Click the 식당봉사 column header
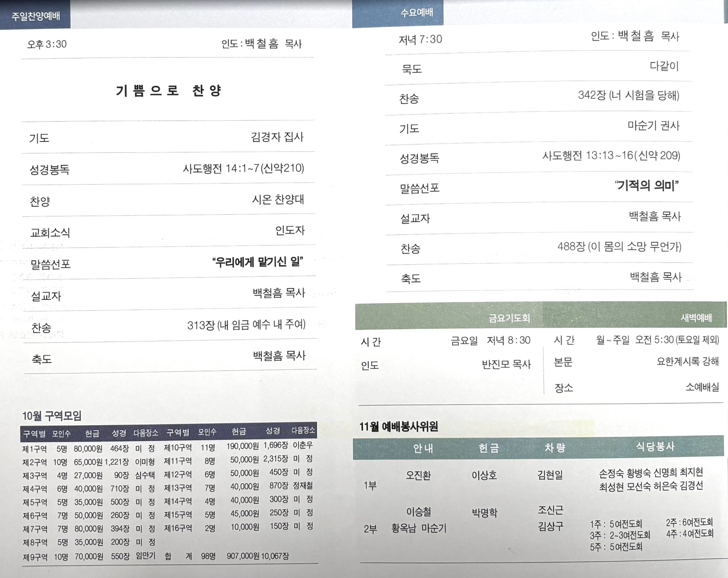 655,447
